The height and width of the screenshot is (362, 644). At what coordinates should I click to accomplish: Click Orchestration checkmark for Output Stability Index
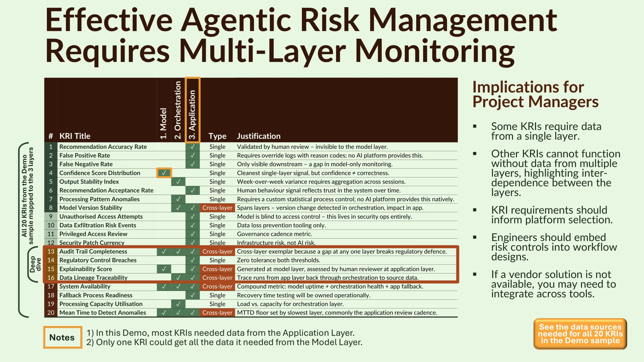[x=178, y=182]
